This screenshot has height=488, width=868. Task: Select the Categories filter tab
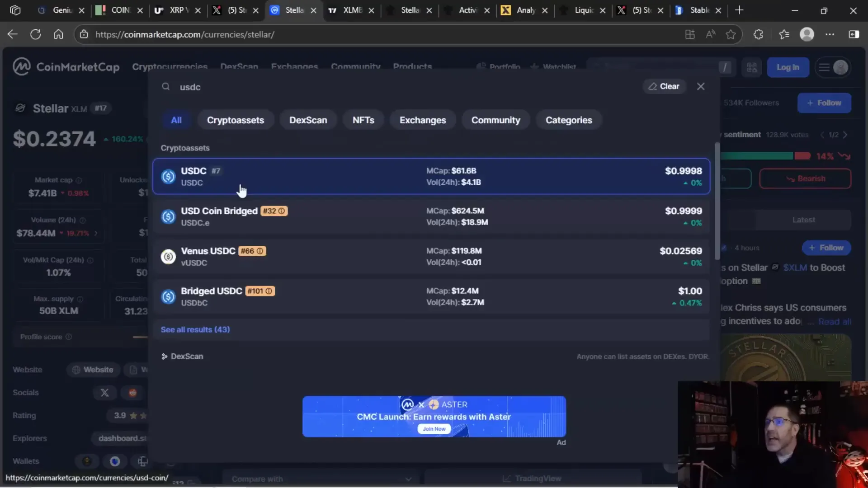point(569,120)
